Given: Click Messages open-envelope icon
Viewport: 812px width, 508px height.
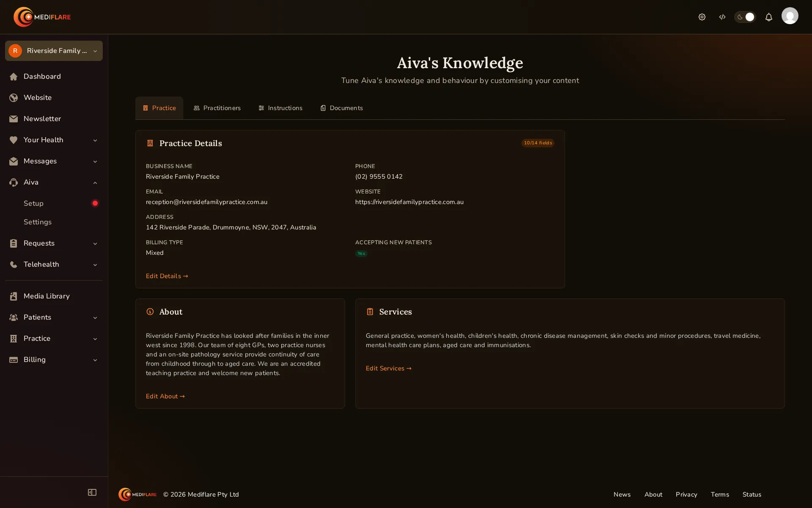Looking at the screenshot, I should (14, 161).
